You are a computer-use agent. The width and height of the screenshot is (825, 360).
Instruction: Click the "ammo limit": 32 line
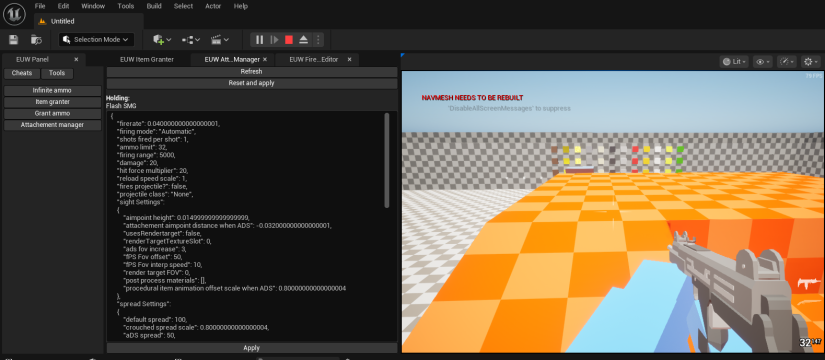click(142, 147)
